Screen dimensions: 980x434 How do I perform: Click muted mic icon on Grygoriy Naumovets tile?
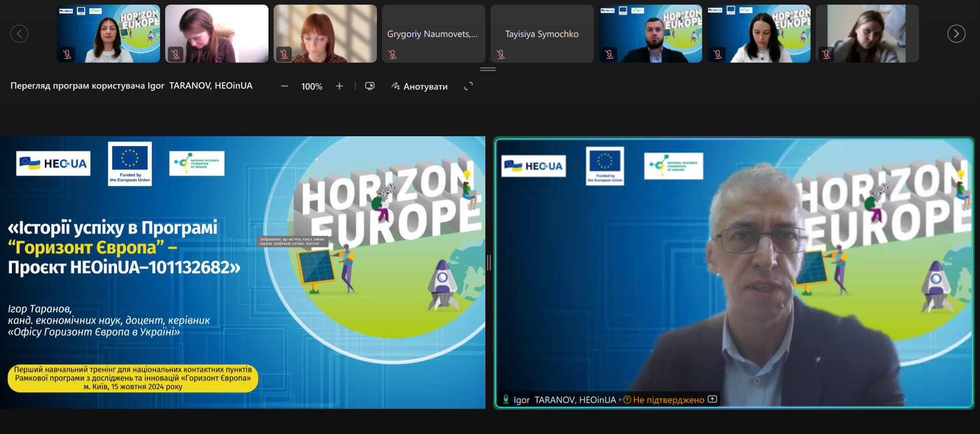coord(392,54)
